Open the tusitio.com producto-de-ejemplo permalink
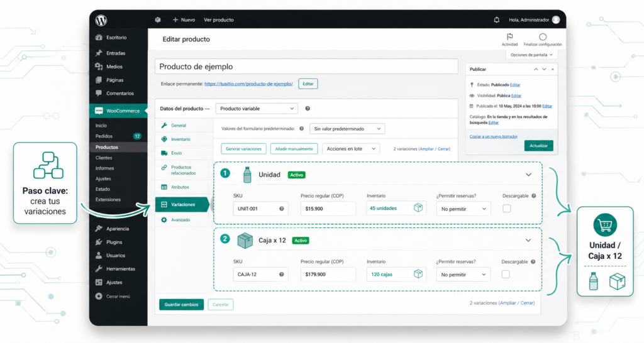The height and width of the screenshot is (343, 644). coord(248,84)
